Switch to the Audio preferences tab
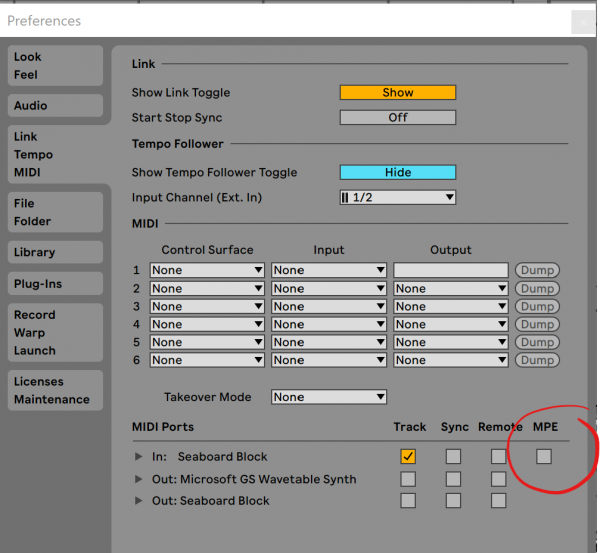The height and width of the screenshot is (553, 600). 55,106
